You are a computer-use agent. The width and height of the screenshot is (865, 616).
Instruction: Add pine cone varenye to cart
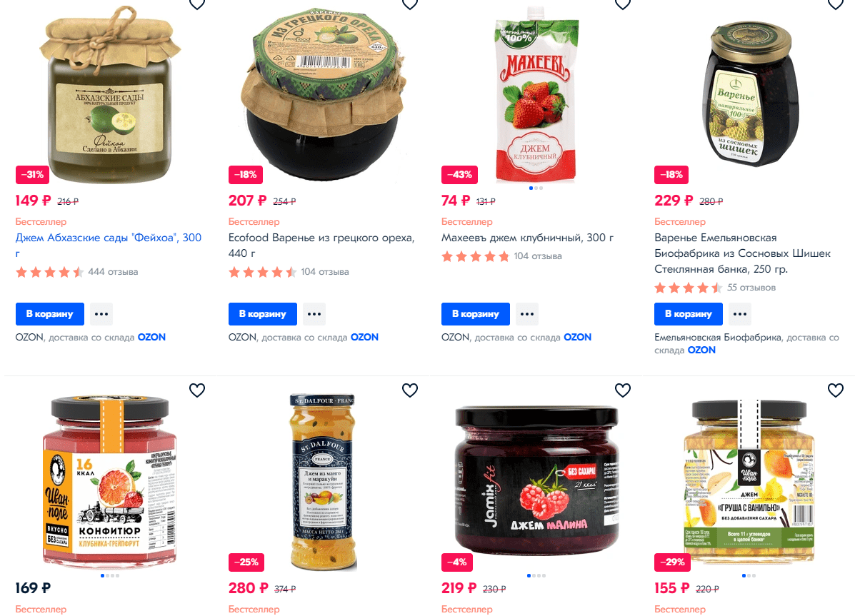689,314
